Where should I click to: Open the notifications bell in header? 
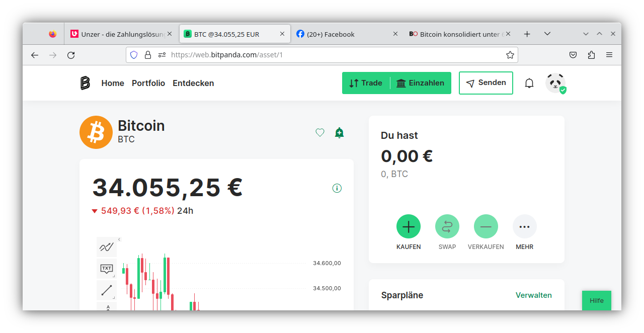(529, 83)
